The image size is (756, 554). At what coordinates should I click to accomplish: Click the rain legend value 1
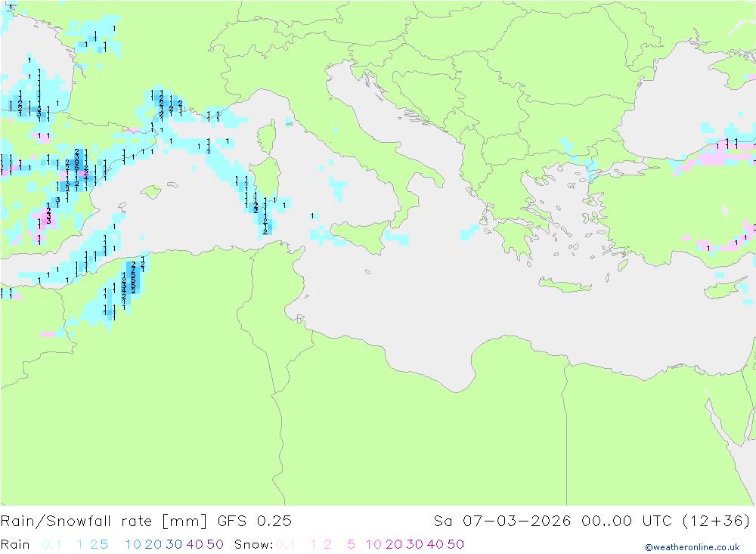tap(80, 544)
